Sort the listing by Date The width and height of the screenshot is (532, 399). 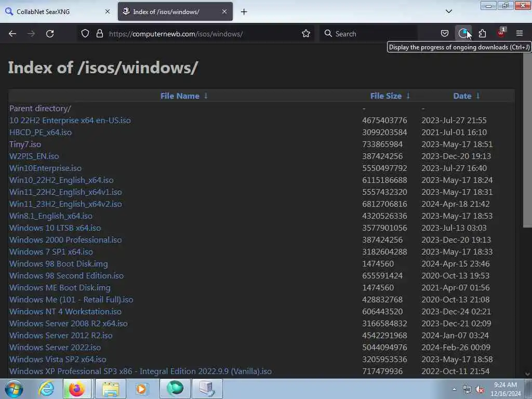coord(462,96)
